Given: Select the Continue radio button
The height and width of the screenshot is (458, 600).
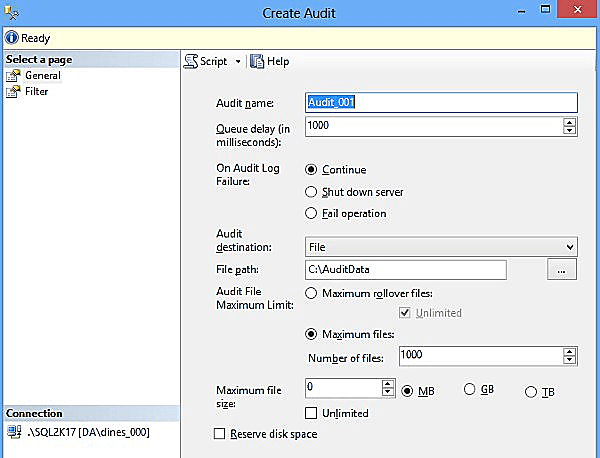Looking at the screenshot, I should [x=311, y=170].
